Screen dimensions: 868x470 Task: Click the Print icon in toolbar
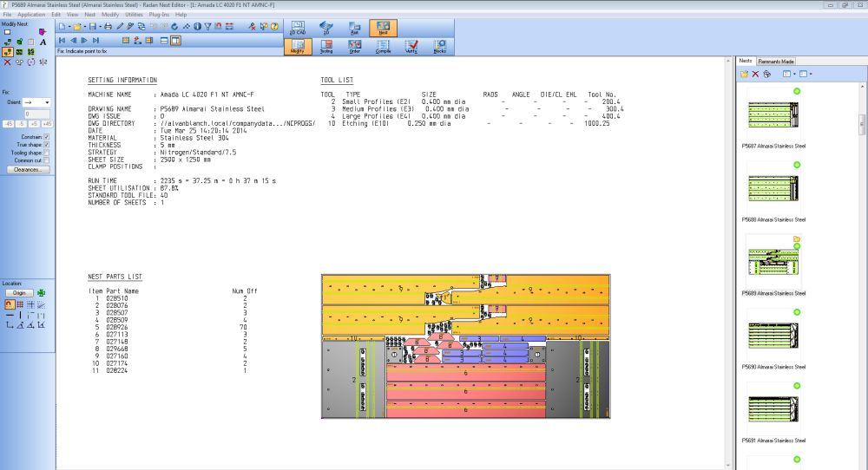[108, 27]
